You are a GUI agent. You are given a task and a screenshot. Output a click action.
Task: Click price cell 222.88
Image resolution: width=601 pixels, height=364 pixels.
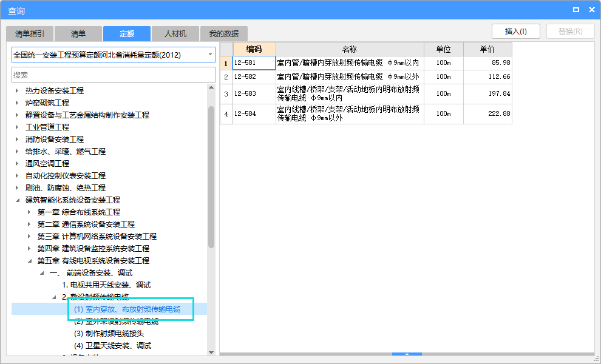(x=487, y=114)
